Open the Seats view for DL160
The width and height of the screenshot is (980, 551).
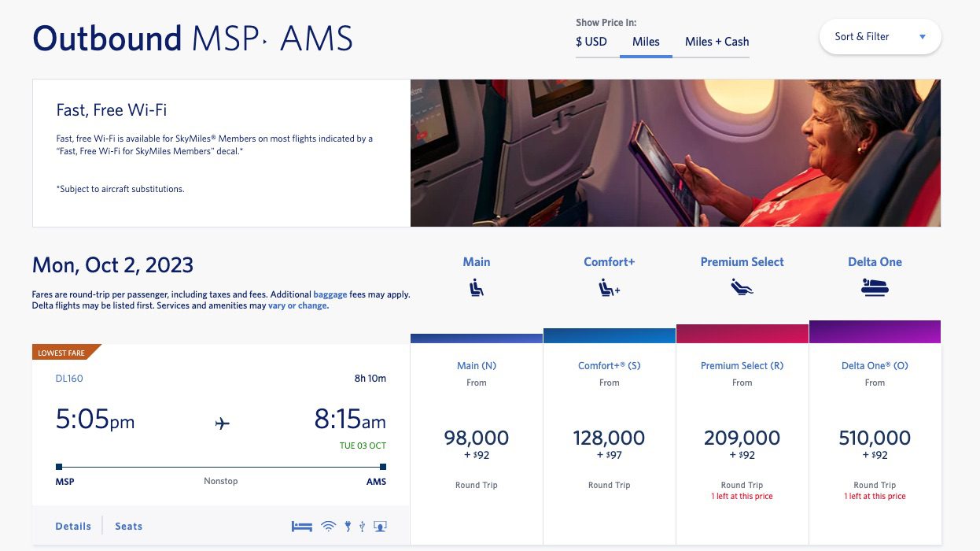[x=128, y=526]
